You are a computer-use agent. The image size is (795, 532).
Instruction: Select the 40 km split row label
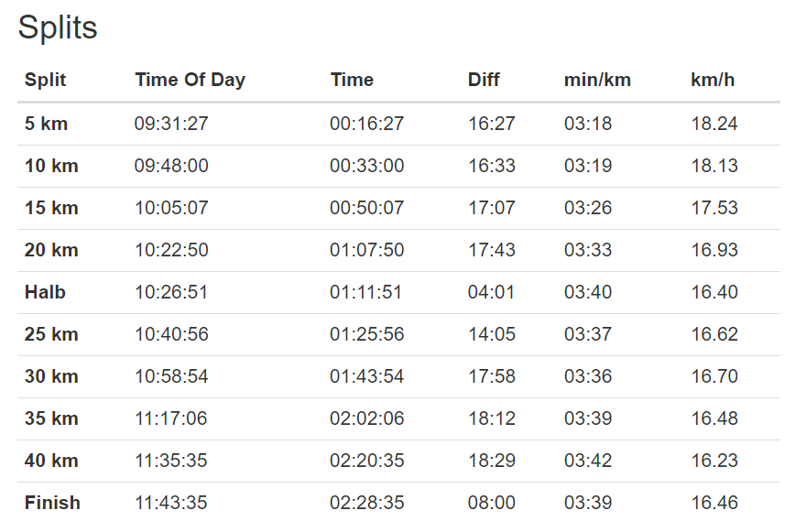[50, 461]
